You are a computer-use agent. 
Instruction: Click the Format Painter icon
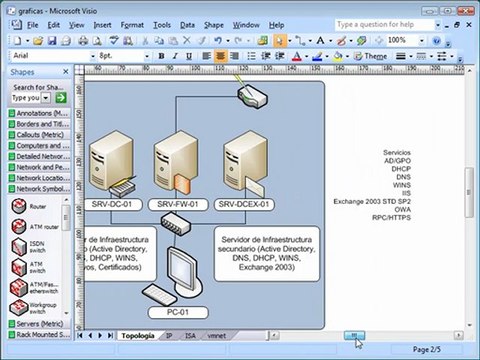(201, 41)
